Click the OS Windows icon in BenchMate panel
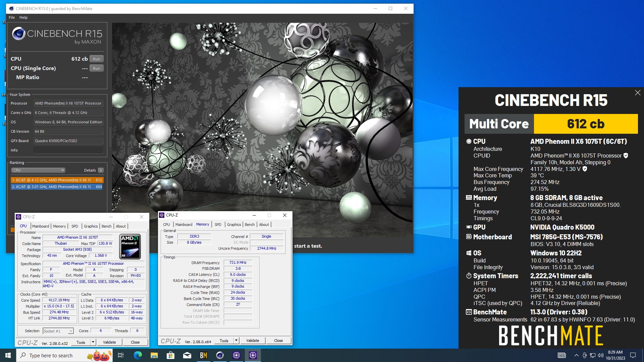The height and width of the screenshot is (362, 644). [469, 253]
